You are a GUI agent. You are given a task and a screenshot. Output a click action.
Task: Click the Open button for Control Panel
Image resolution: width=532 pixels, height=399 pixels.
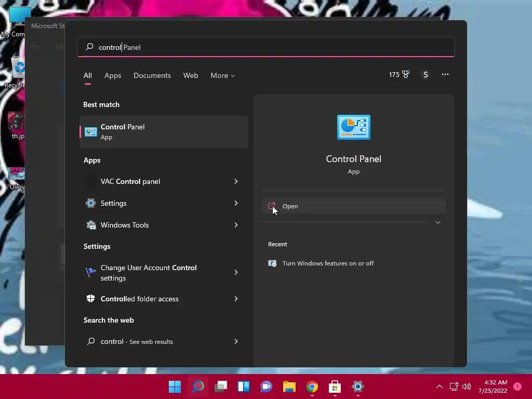(353, 206)
